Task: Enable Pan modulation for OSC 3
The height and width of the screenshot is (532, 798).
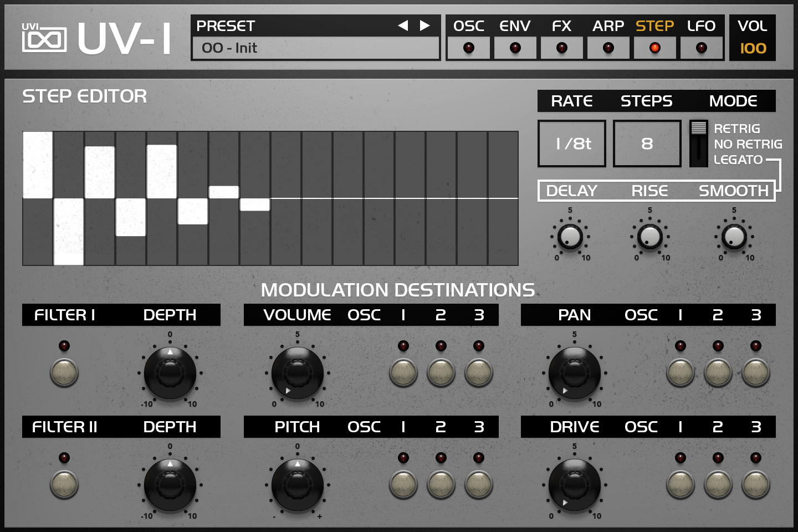Action: point(756,372)
